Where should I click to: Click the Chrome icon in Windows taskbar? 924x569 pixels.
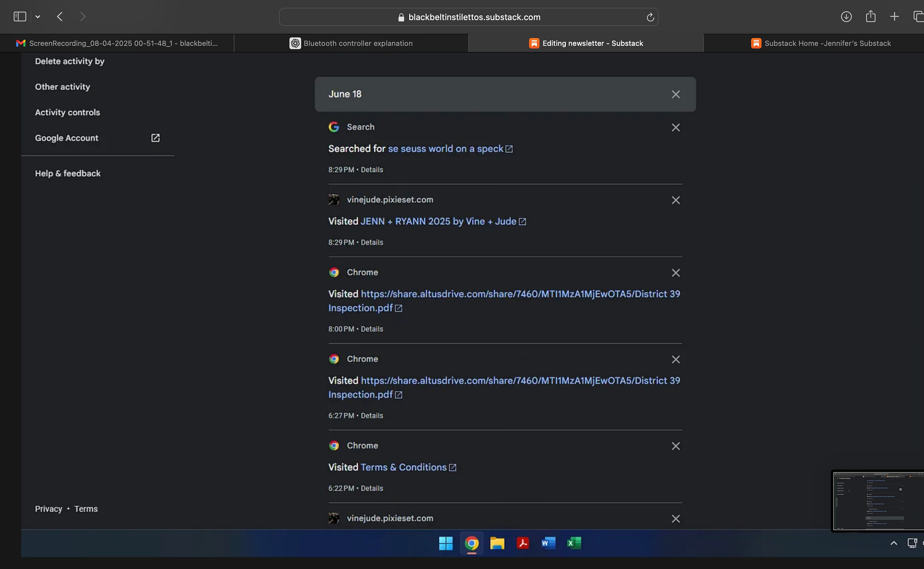click(472, 543)
